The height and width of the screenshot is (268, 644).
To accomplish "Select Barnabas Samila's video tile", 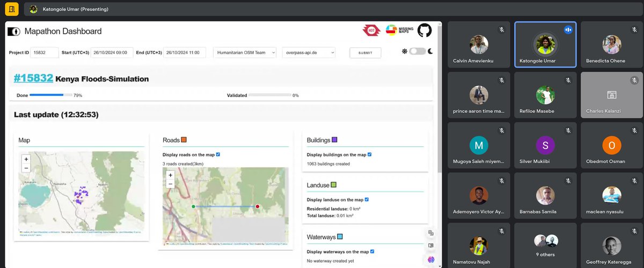I will pyautogui.click(x=545, y=196).
